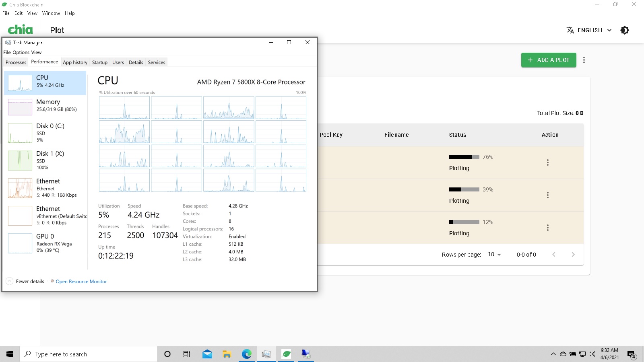This screenshot has height=362, width=644.
Task: Click the 76% plotting progress bar
Action: click(x=464, y=157)
